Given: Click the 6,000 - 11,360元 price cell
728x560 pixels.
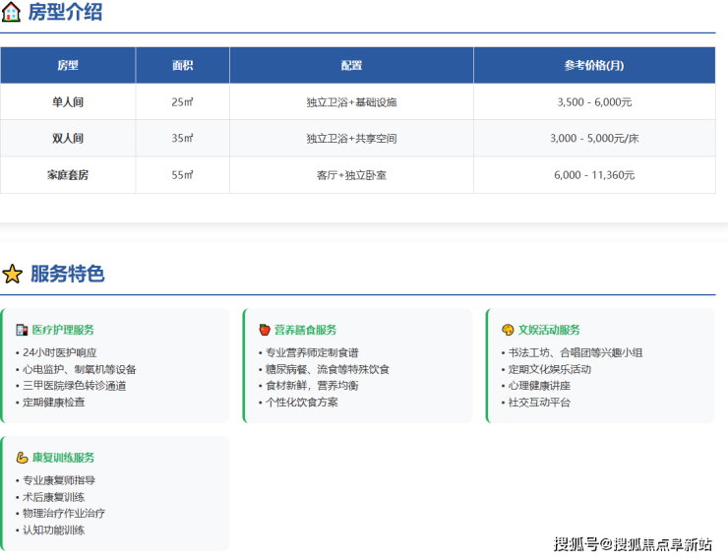Looking at the screenshot, I should pyautogui.click(x=594, y=175).
